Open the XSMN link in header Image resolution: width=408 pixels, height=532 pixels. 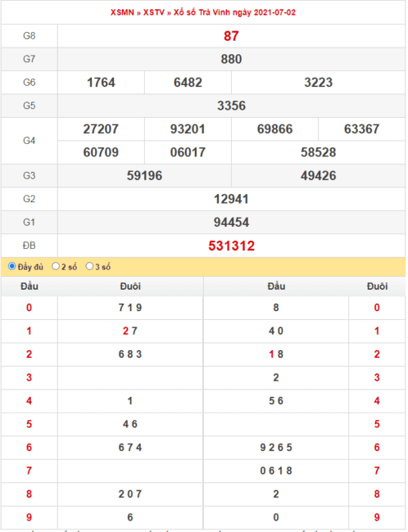[x=122, y=12]
